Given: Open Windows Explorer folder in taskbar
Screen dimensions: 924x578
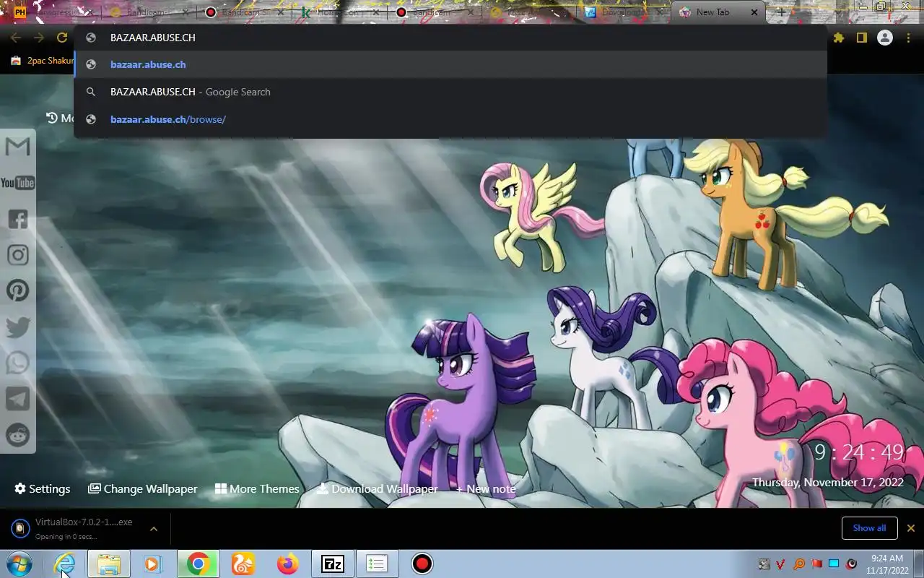Looking at the screenshot, I should (109, 564).
